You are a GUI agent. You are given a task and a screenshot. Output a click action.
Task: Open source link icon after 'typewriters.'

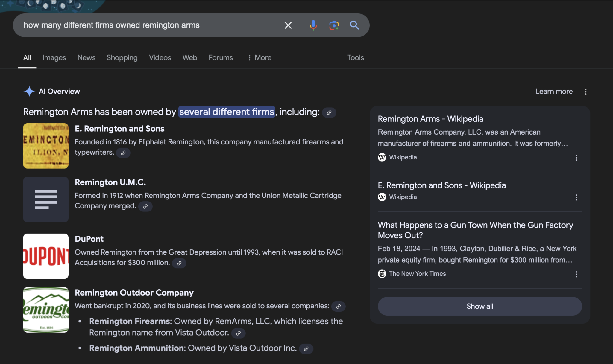(x=123, y=153)
